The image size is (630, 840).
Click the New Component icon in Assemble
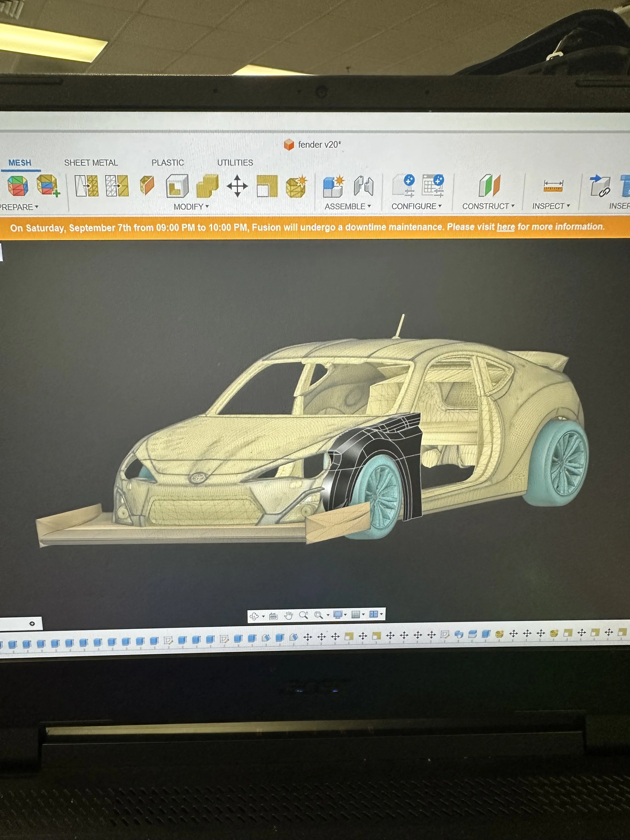pos(333,186)
